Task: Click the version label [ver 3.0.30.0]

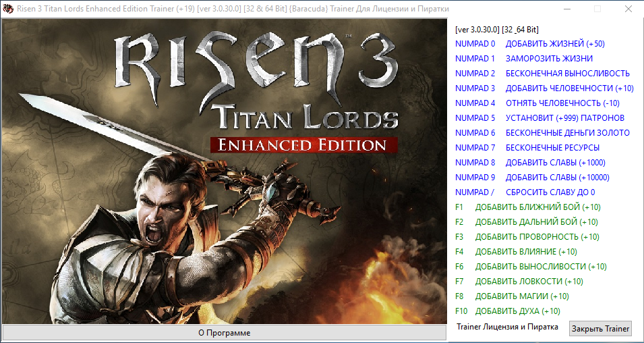Action: [x=497, y=29]
